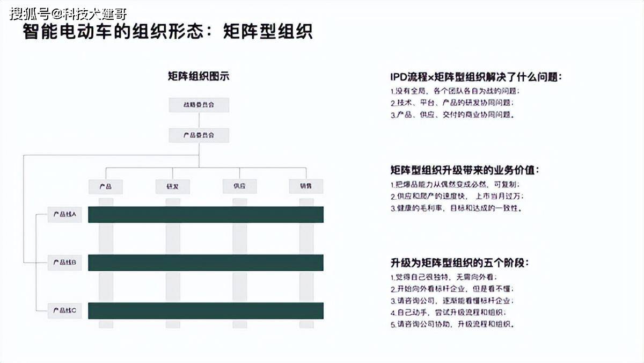Click the 矩阵组织图示 diagram heading

(199, 76)
